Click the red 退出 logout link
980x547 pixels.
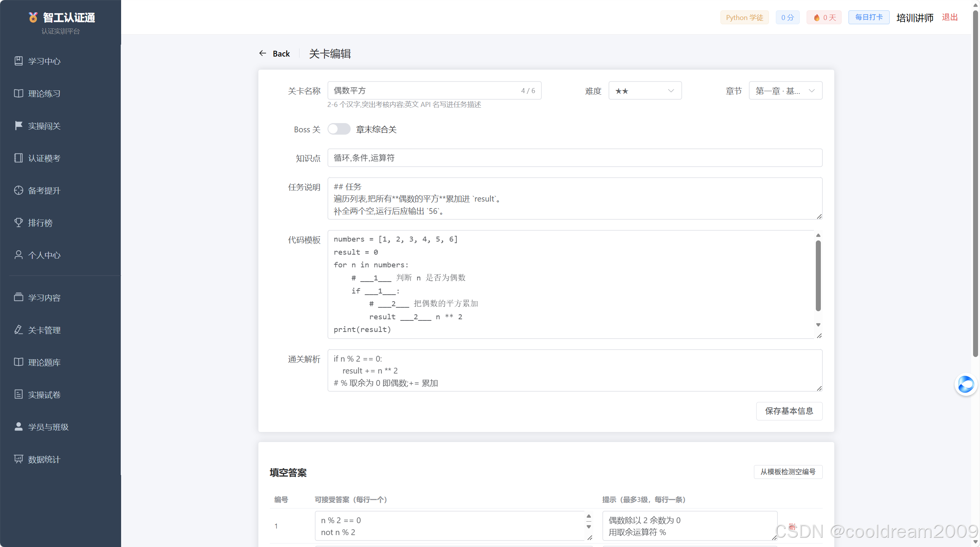[x=950, y=17]
